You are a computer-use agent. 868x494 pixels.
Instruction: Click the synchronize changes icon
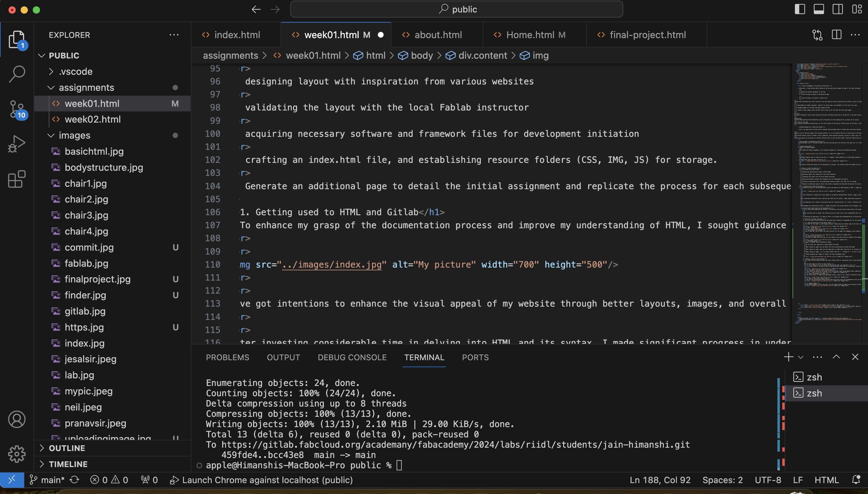tap(74, 480)
